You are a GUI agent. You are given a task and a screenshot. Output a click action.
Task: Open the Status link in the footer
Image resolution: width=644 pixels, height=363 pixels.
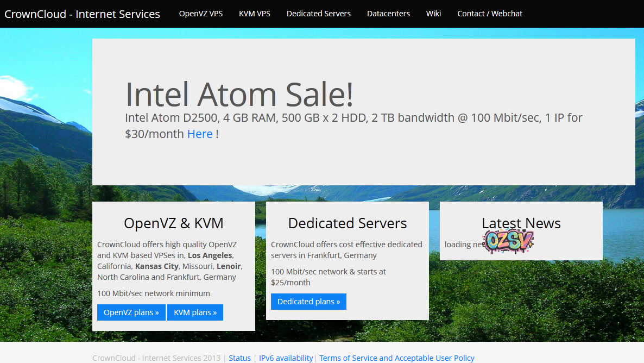[239, 358]
